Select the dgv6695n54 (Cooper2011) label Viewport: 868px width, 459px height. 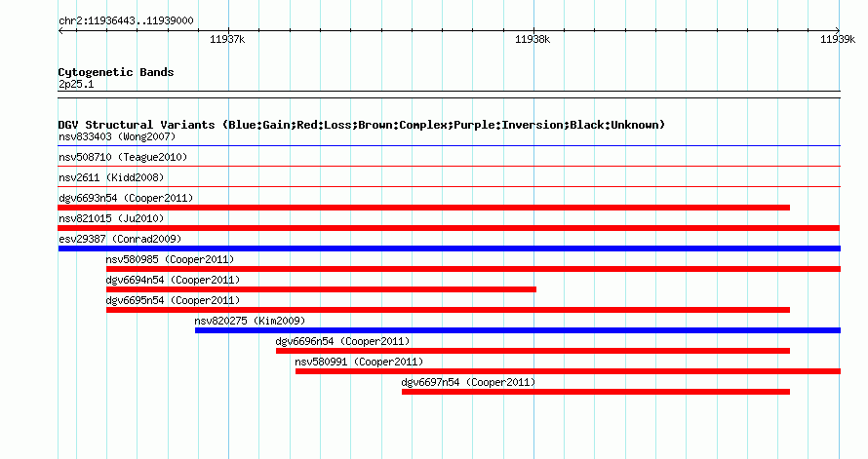tap(173, 300)
